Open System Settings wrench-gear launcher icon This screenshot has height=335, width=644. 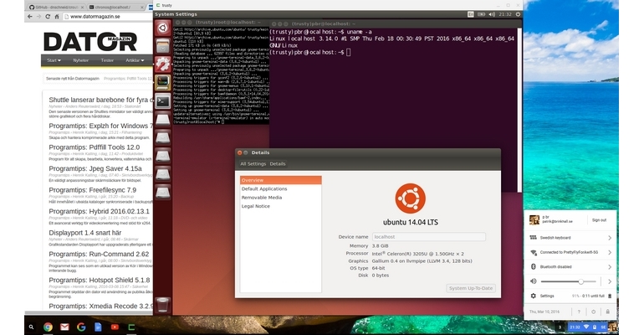[x=162, y=64]
